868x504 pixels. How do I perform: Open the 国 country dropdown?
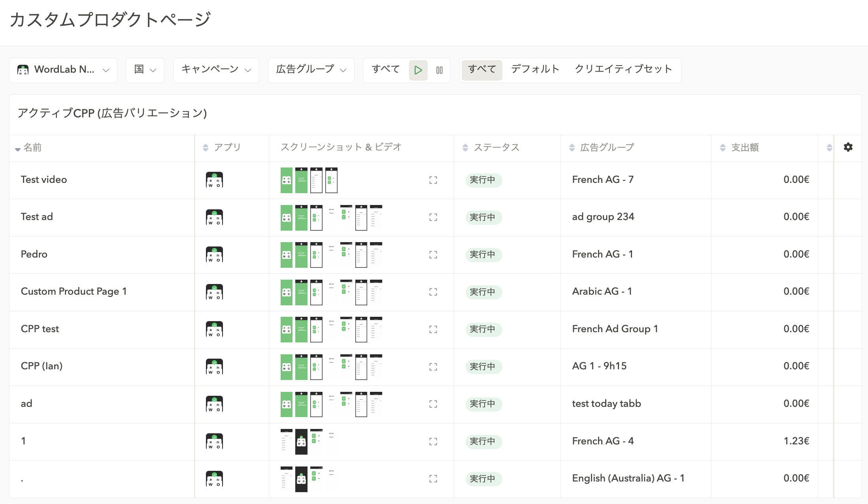coord(145,70)
